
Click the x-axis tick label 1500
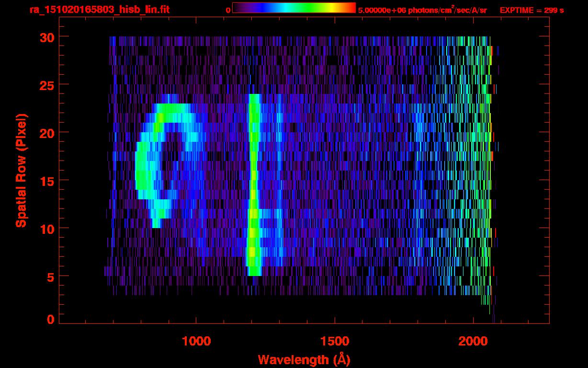[335, 341]
